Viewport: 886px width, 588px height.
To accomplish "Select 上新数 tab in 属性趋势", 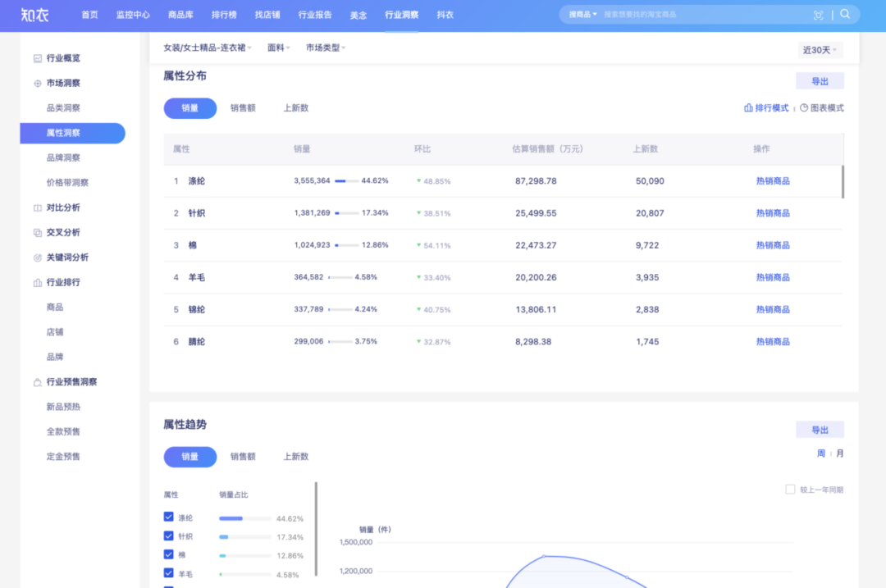I will pos(296,457).
